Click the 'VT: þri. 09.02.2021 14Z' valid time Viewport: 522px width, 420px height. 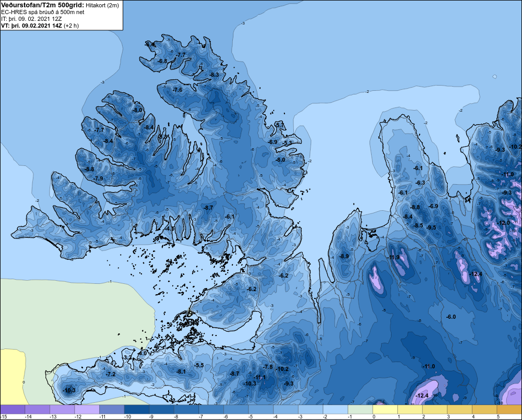[31, 26]
